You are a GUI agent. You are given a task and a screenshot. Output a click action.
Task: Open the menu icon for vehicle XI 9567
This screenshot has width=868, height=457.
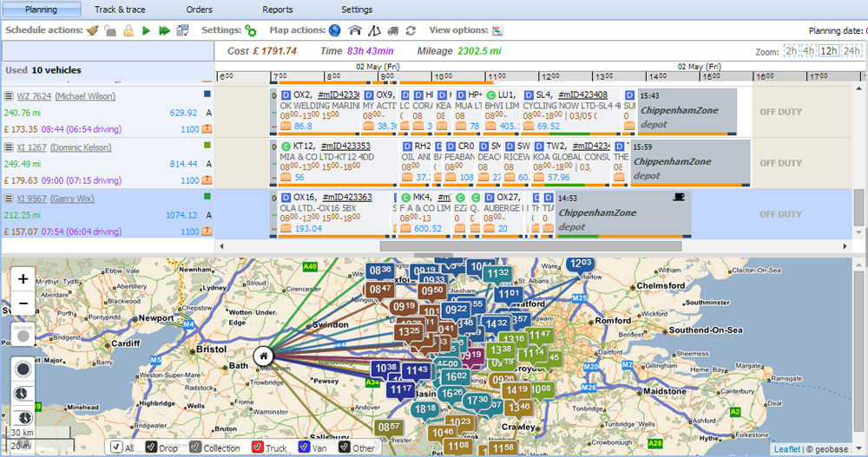click(9, 199)
